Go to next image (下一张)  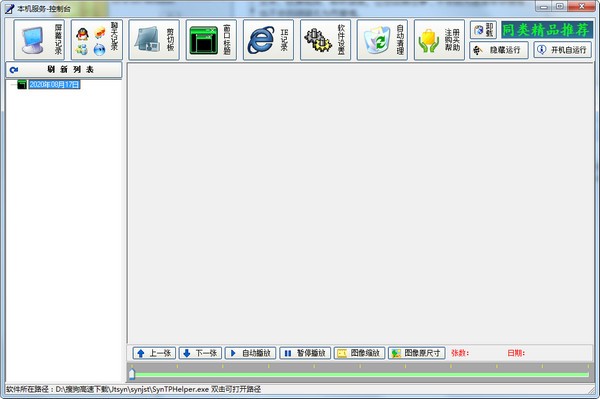pos(200,353)
